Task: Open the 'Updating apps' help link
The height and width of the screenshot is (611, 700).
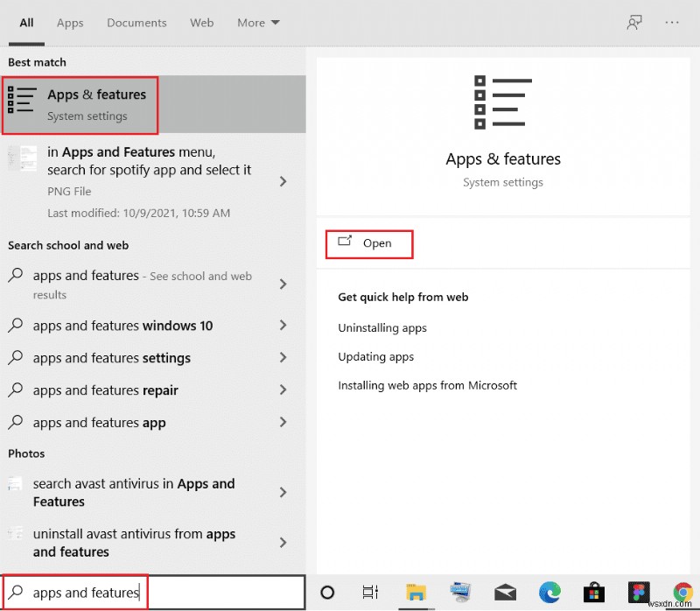Action: (375, 356)
